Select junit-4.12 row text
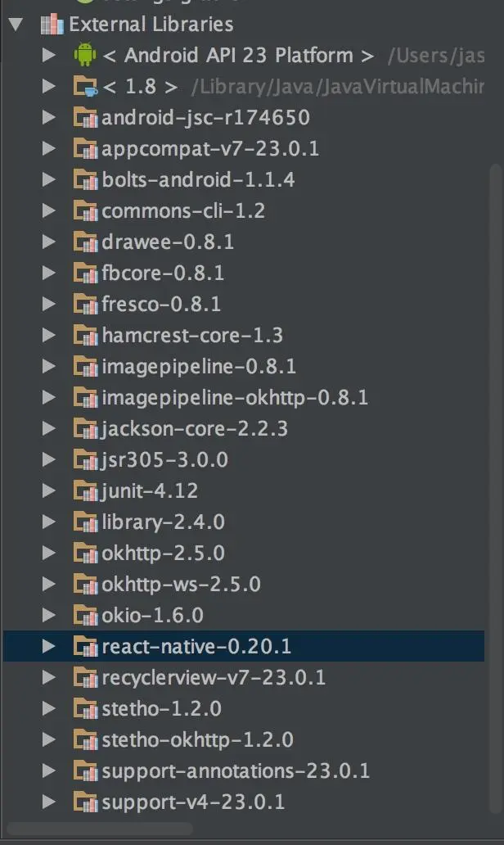The height and width of the screenshot is (845, 504). [x=149, y=491]
